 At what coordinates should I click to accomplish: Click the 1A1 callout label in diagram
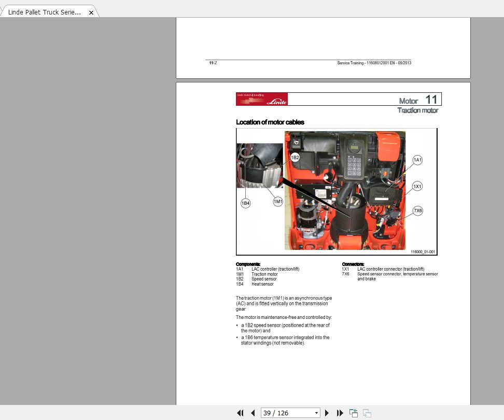417,160
